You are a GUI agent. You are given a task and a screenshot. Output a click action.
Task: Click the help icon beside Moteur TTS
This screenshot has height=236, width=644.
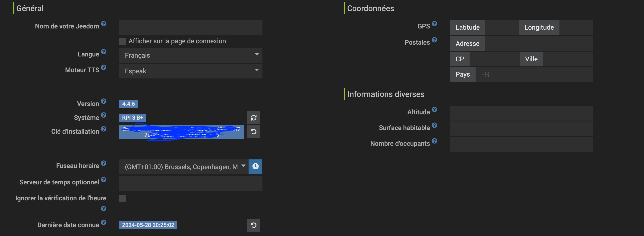(x=104, y=67)
